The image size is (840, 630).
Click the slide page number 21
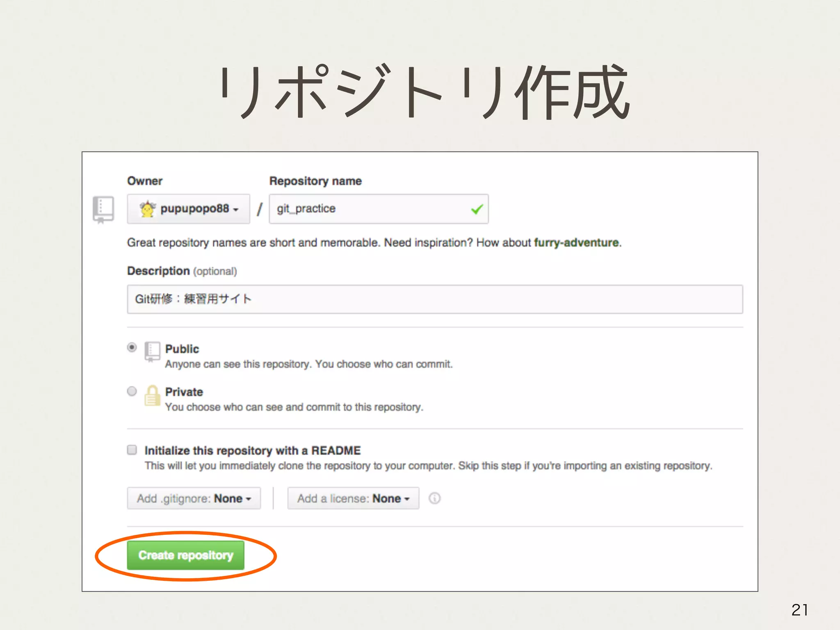click(799, 610)
